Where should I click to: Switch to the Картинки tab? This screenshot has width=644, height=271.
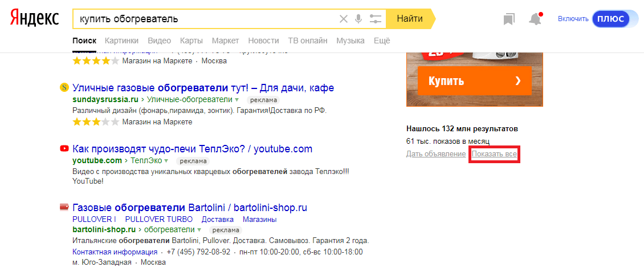[x=121, y=41]
